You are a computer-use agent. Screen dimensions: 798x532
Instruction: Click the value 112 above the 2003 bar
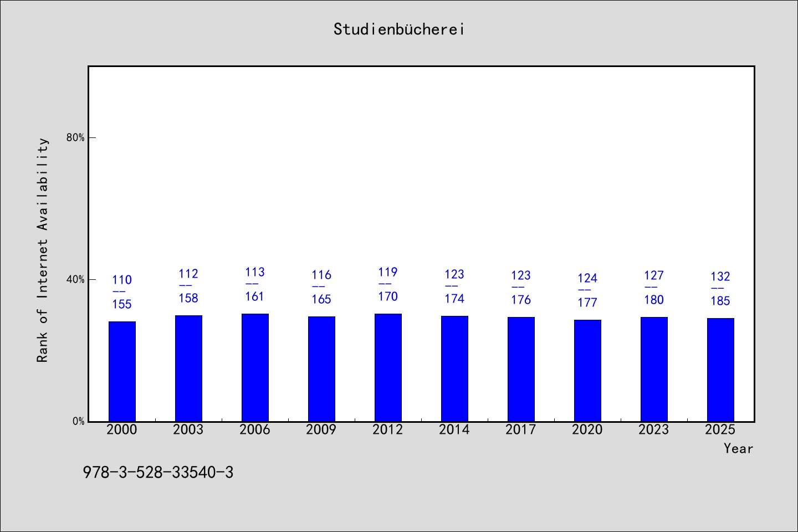(188, 274)
